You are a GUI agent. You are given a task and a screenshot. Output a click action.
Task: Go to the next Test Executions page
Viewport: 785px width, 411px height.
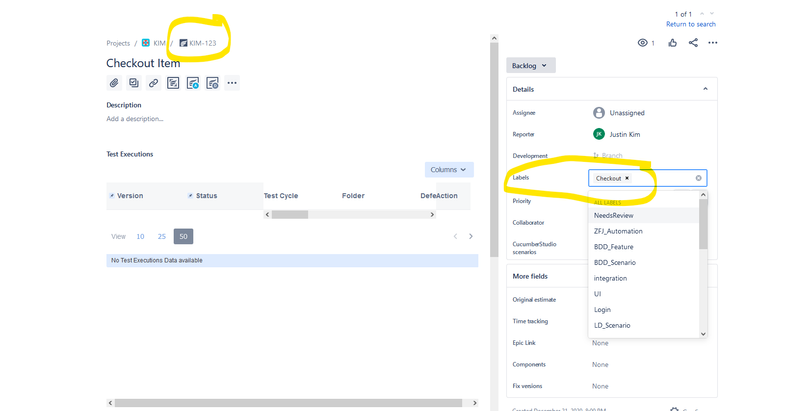click(x=471, y=236)
